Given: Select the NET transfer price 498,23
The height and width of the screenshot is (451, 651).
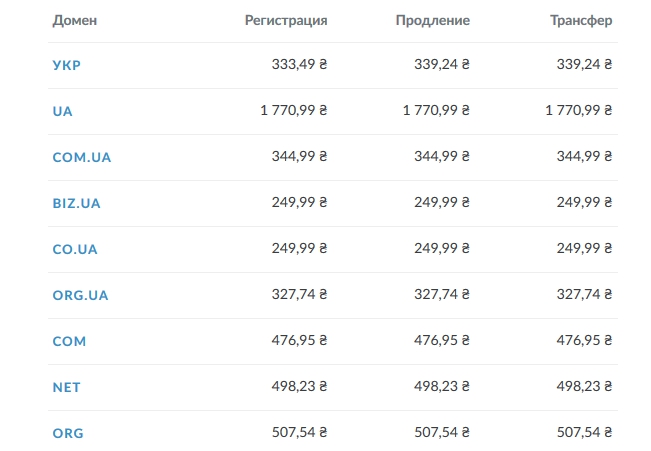Looking at the screenshot, I should (x=584, y=387).
